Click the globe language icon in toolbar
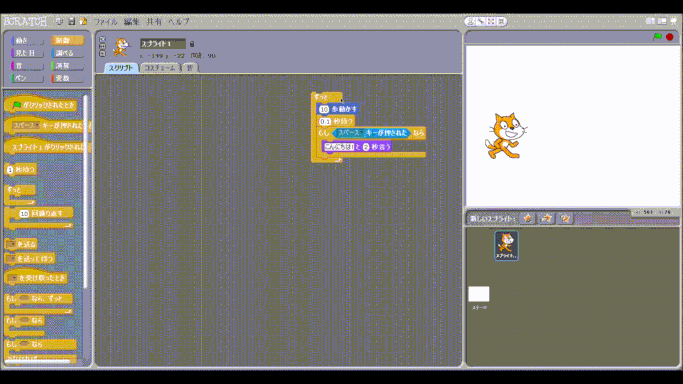This screenshot has height=384, width=683. (x=60, y=21)
